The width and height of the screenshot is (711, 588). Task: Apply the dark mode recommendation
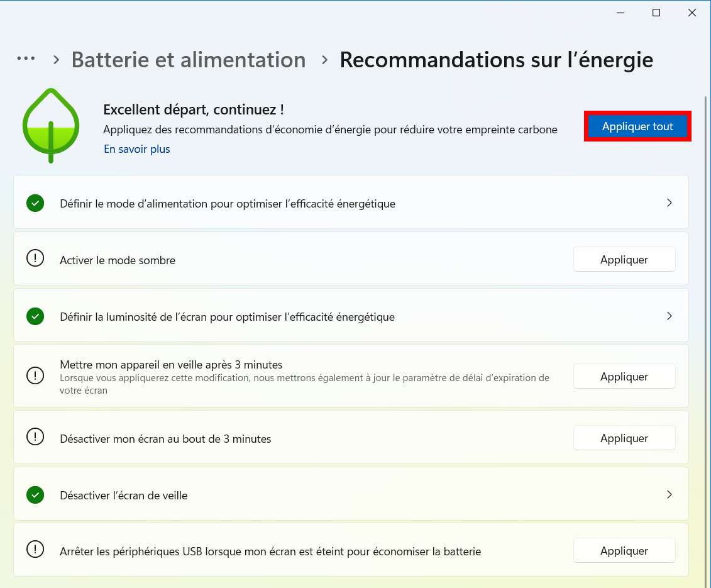click(624, 260)
